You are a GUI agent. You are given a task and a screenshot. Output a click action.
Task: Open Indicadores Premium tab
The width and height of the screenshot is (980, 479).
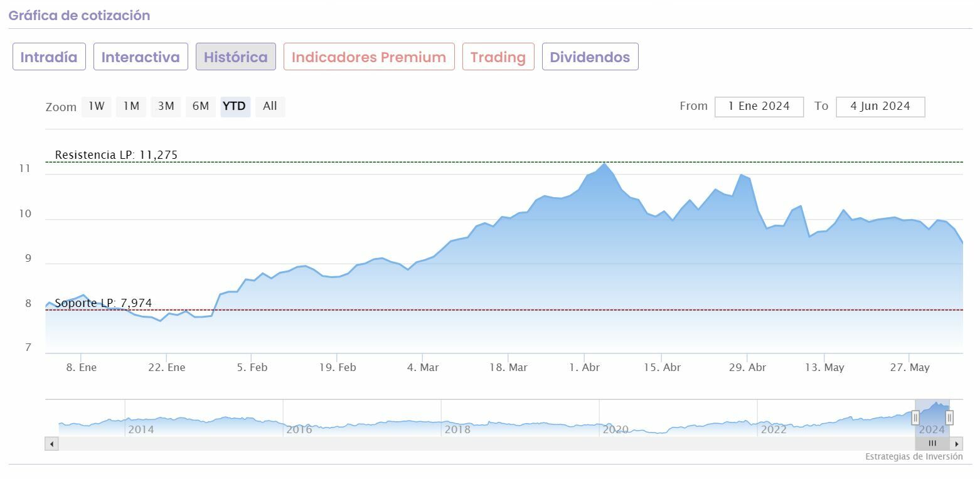click(x=369, y=57)
